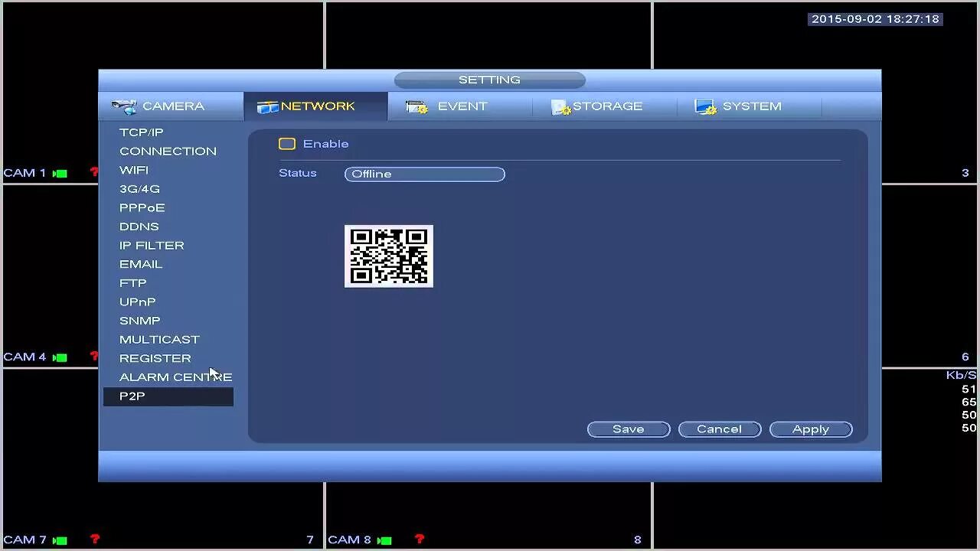
Task: Select REGISTER in the sidebar
Action: (x=155, y=358)
